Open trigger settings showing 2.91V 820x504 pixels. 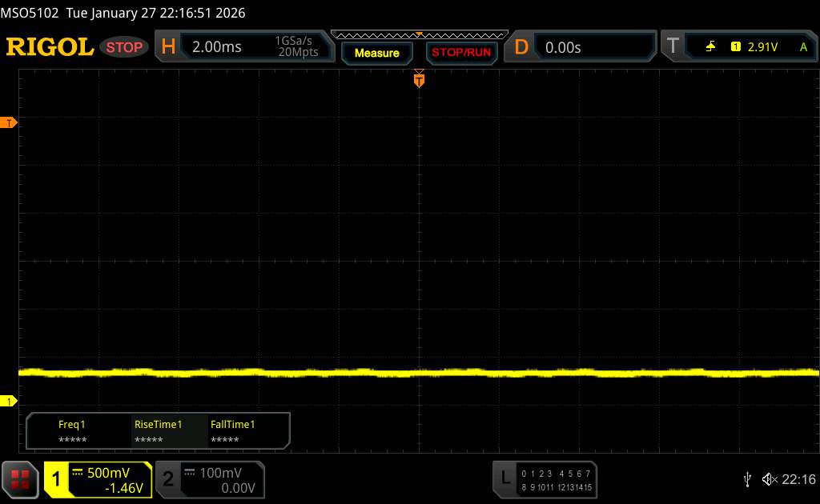[x=753, y=47]
